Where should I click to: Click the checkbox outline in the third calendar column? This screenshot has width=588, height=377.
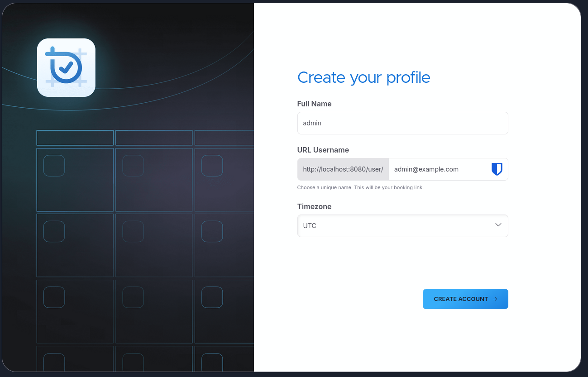(211, 166)
